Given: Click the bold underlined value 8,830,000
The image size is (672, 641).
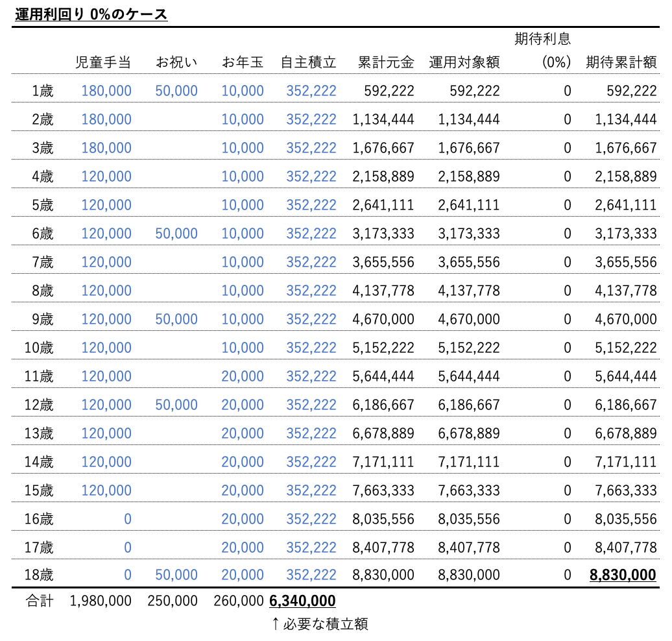Looking at the screenshot, I should pyautogui.click(x=621, y=574).
